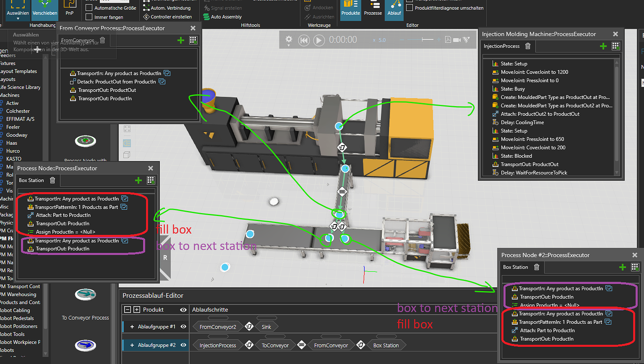Toggle checkbox on Detach: ProductOut from ProductIn

tap(162, 82)
